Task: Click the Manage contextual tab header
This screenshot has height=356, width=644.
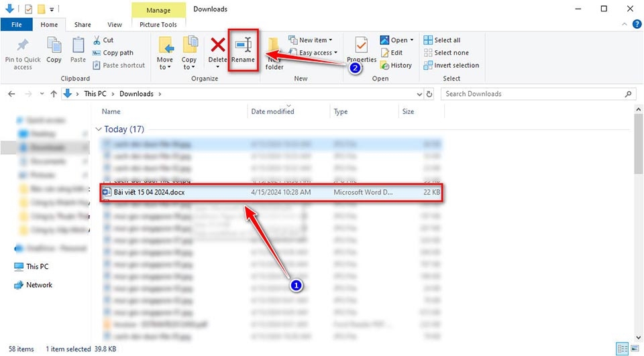Action: (x=158, y=10)
